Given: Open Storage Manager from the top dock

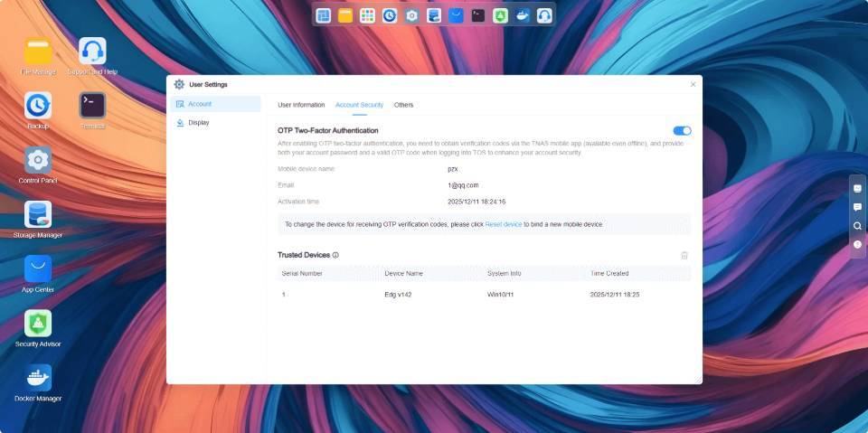Looking at the screenshot, I should coord(434,15).
